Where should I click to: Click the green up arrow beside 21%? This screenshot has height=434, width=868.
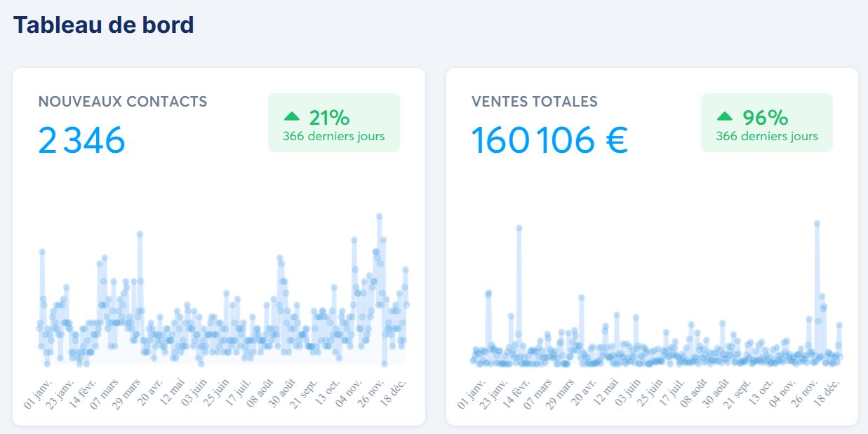pos(291,116)
